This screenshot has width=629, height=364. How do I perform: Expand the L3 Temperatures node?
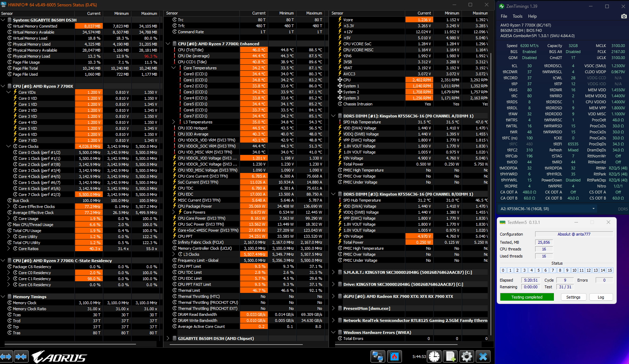pyautogui.click(x=174, y=122)
